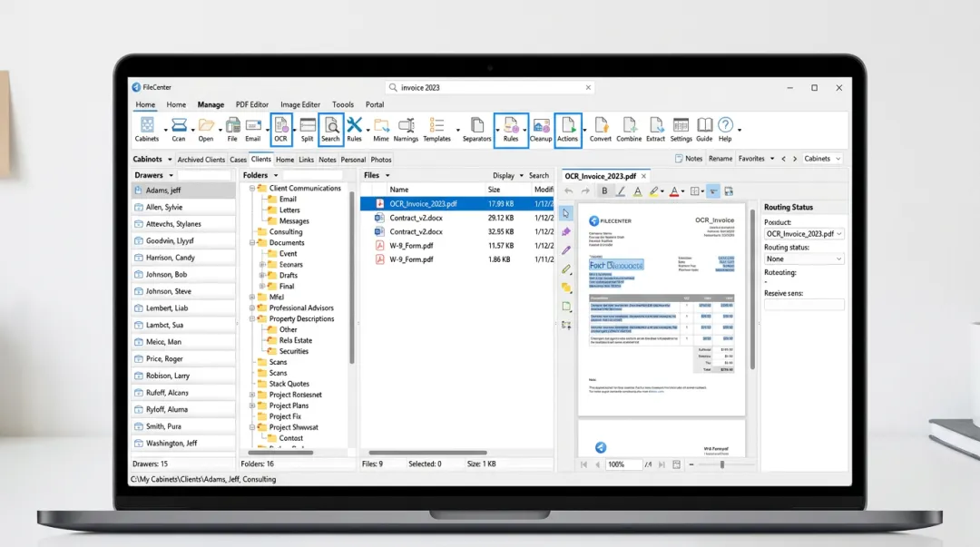This screenshot has height=547, width=980.
Task: Toggle the highlighted text-select mode button
Action: coord(713,191)
